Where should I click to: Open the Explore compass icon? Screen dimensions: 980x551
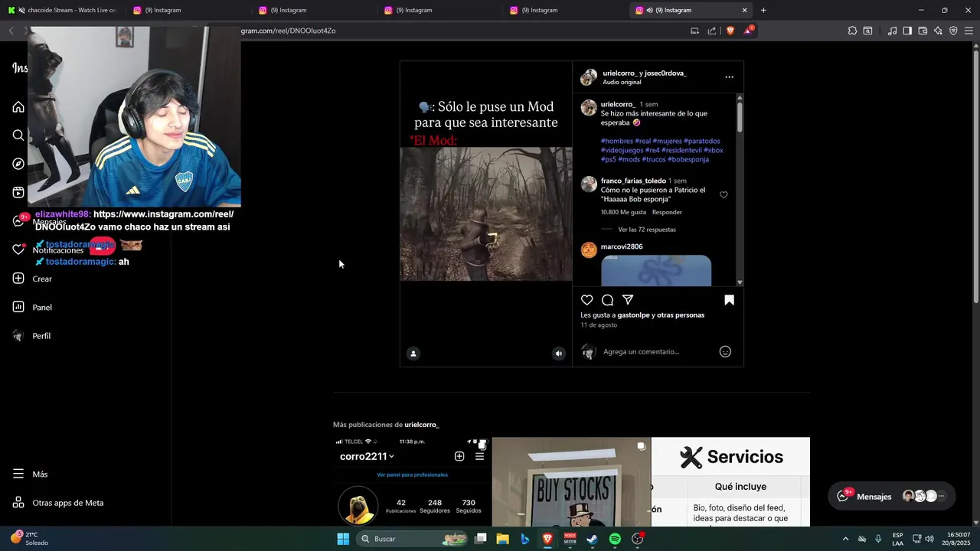pyautogui.click(x=18, y=164)
